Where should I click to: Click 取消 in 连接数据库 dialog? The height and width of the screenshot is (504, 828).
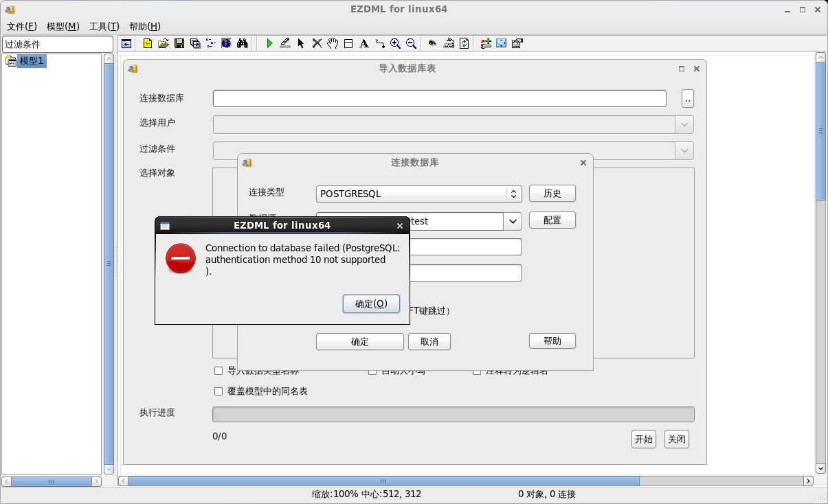tap(429, 341)
